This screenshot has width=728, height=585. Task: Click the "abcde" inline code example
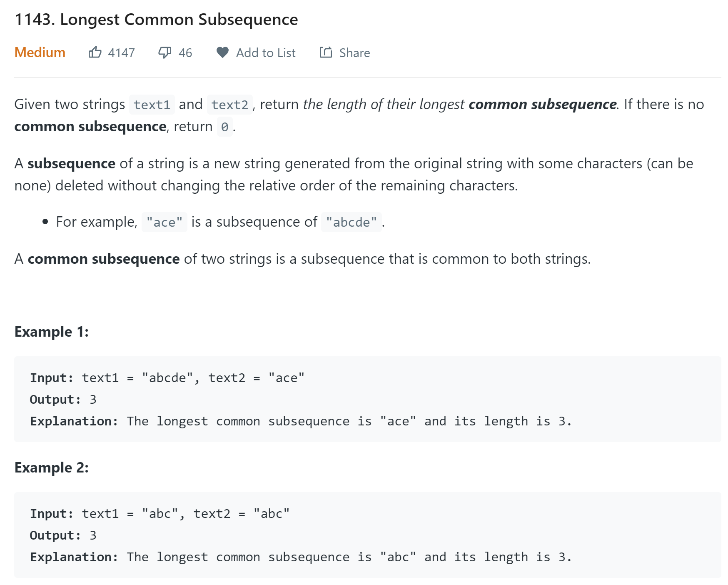tap(352, 222)
